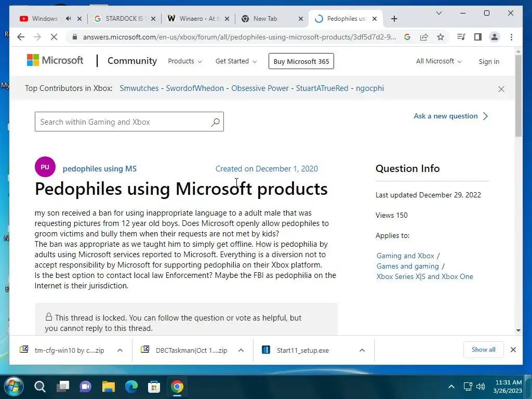Open a new tab with plus button
This screenshot has width=532, height=399.
click(x=394, y=19)
